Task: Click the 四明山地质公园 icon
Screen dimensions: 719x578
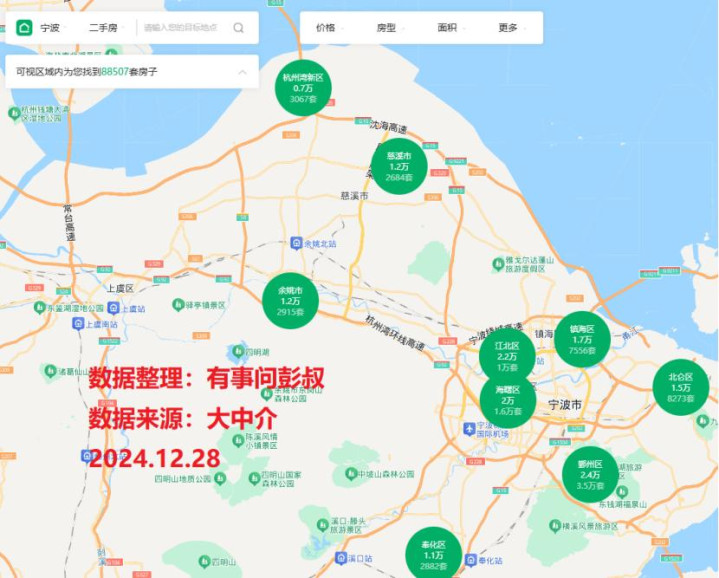Action: [220, 479]
